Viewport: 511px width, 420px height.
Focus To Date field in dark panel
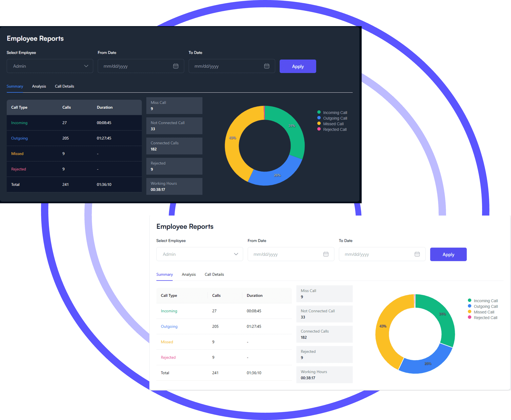pyautogui.click(x=232, y=66)
